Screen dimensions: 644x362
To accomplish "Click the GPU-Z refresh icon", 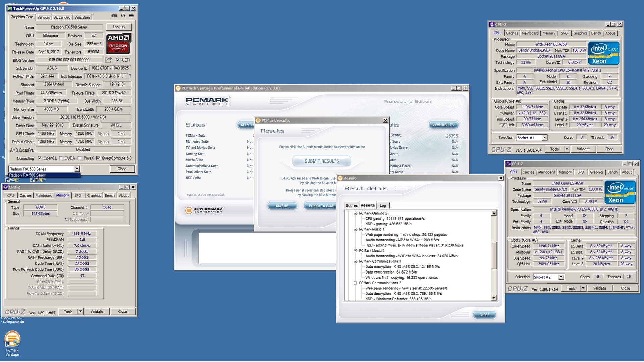I will (x=123, y=16).
